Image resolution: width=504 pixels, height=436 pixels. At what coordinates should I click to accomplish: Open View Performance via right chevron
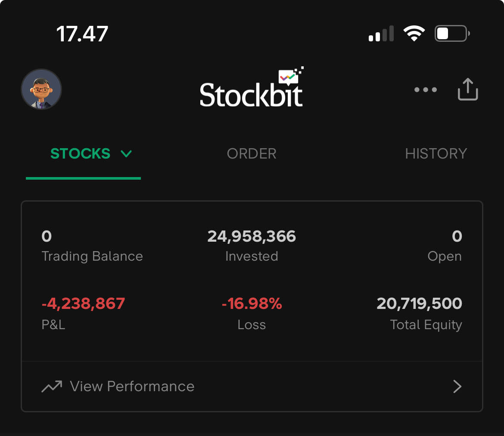click(457, 386)
